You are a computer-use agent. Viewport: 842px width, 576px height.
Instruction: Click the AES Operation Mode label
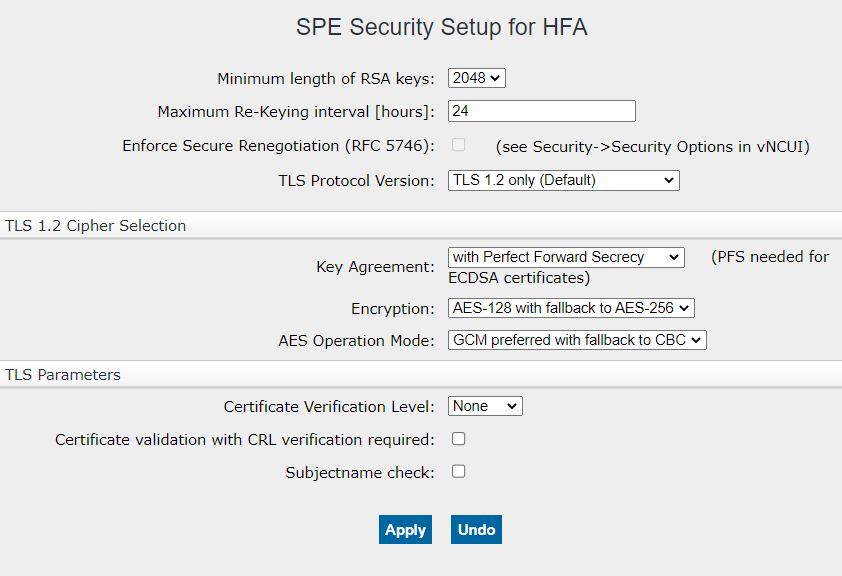pos(357,341)
